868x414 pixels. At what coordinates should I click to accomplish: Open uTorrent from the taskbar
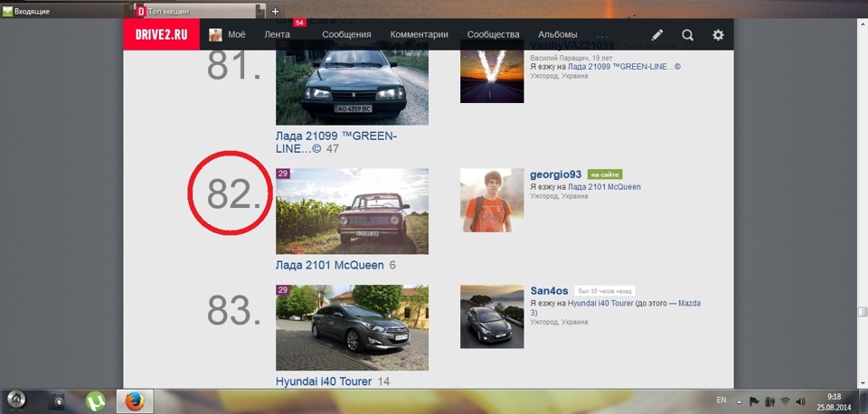point(95,400)
